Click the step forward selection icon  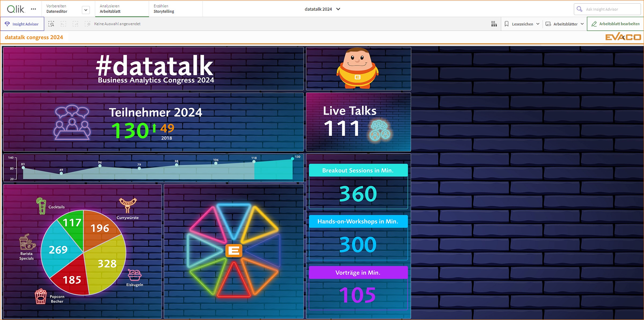pos(75,24)
